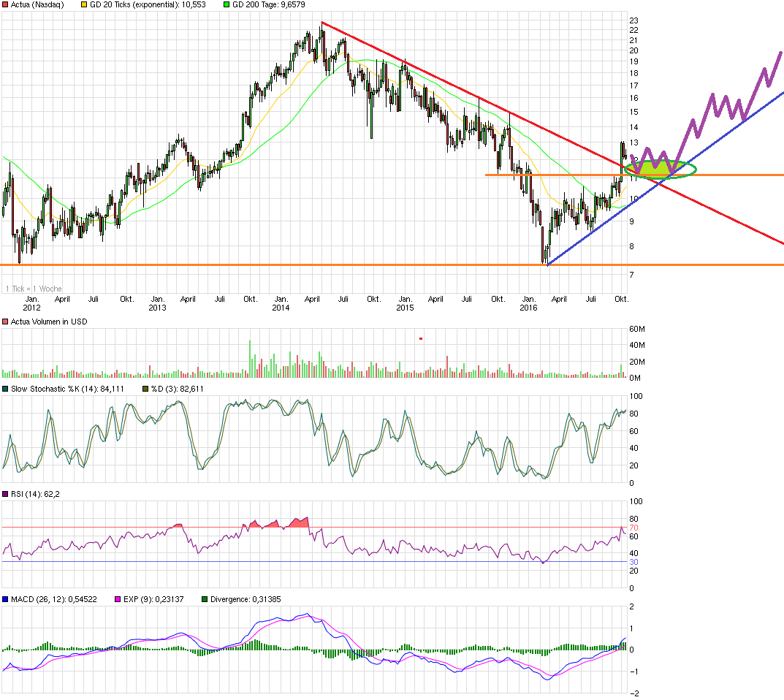Screen dimensions: 784x700
Task: Open the 1 Tick = 1 Woche timeframe label
Action: [x=33, y=289]
